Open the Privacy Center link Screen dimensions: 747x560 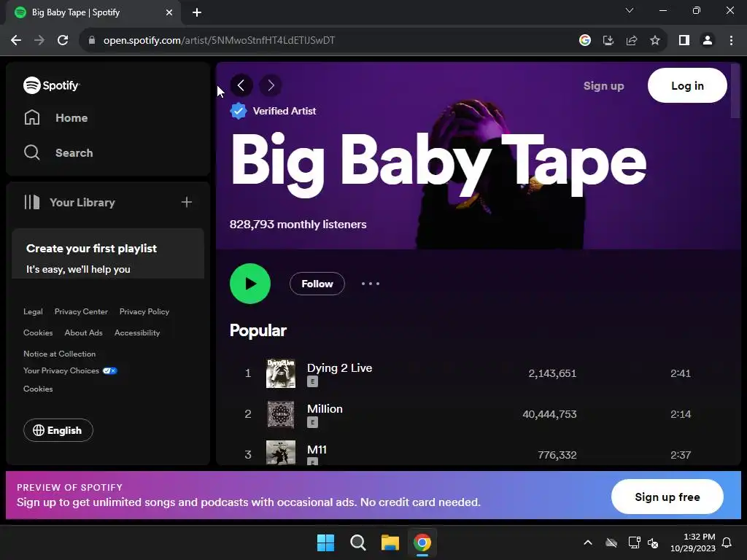[81, 311]
